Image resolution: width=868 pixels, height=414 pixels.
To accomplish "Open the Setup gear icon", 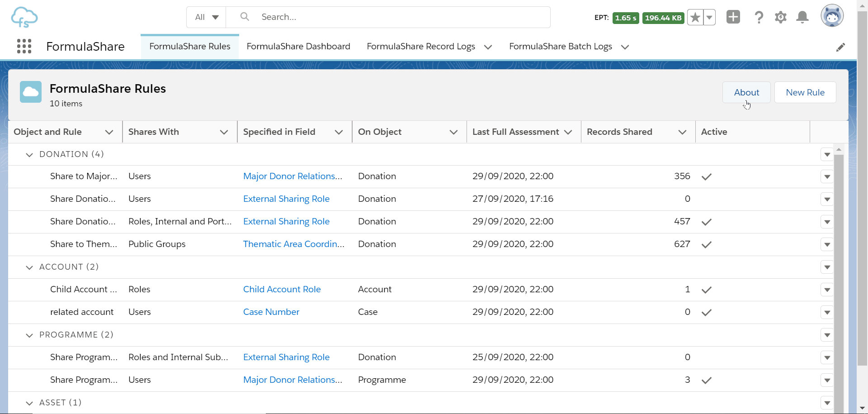I will [x=780, y=18].
